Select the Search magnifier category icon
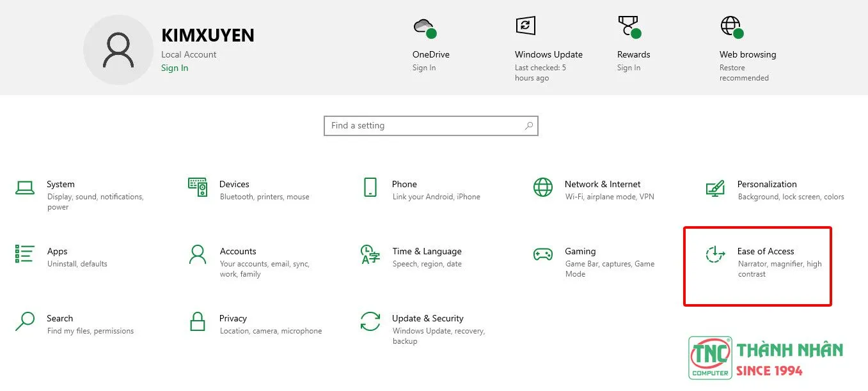Viewport: 868px width, 391px height. click(25, 321)
